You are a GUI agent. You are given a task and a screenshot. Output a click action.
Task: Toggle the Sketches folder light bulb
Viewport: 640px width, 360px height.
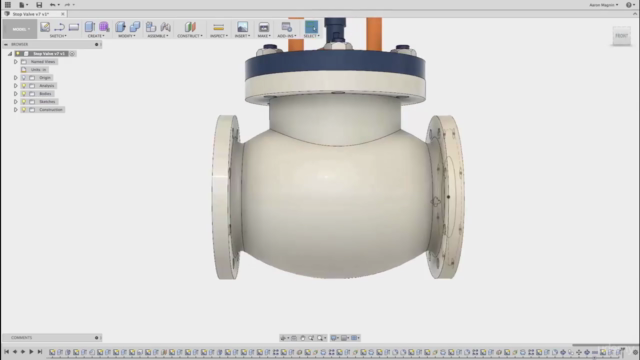click(24, 102)
